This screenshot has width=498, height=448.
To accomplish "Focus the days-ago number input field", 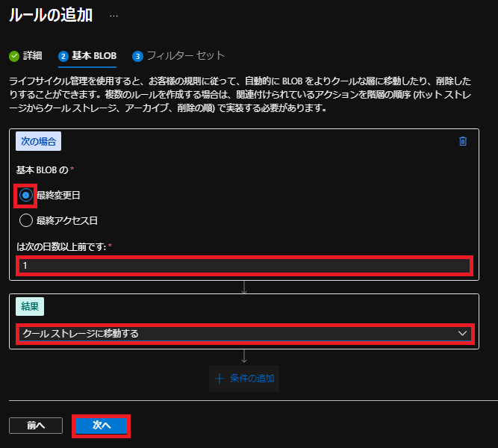I will [245, 266].
